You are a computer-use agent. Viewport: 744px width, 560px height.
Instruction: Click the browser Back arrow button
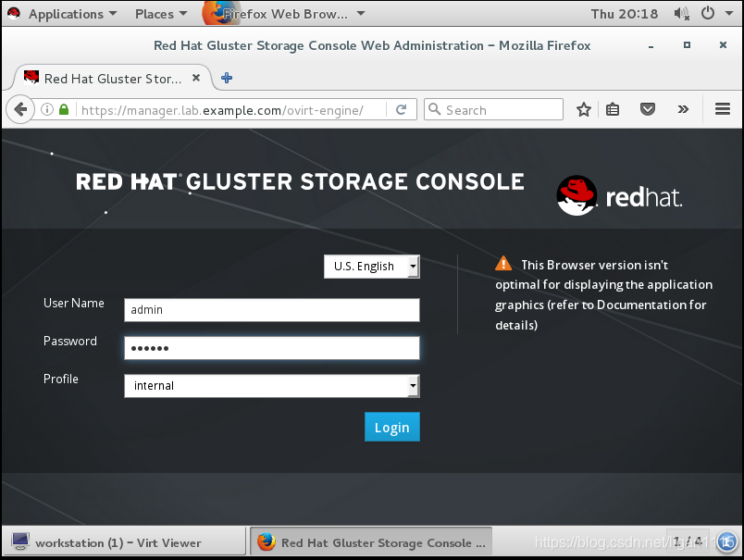coord(20,109)
